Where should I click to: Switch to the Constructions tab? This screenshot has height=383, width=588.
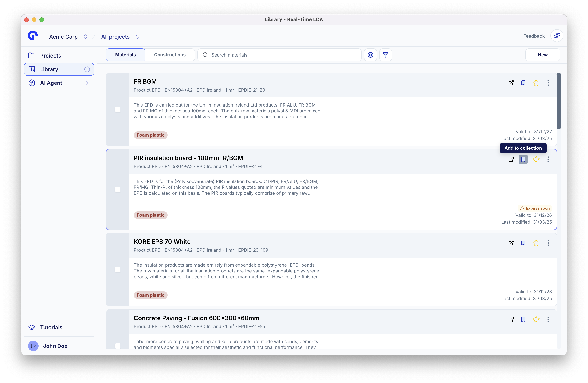point(170,55)
